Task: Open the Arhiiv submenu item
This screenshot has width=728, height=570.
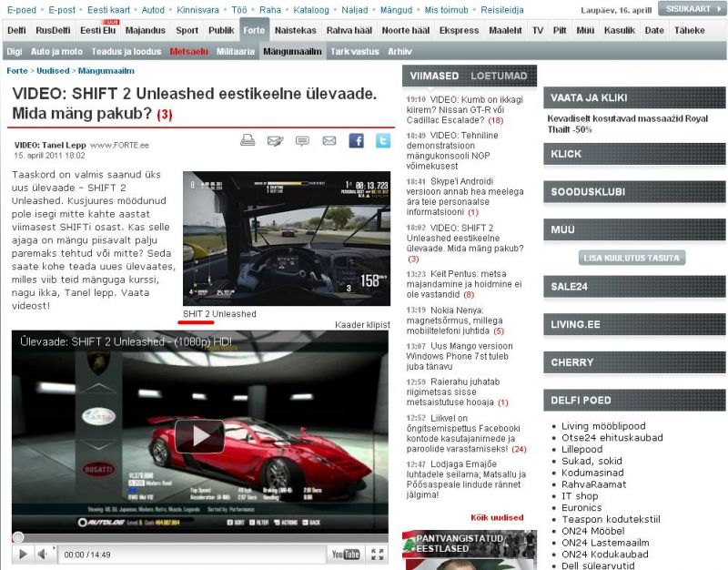Action: 399,52
